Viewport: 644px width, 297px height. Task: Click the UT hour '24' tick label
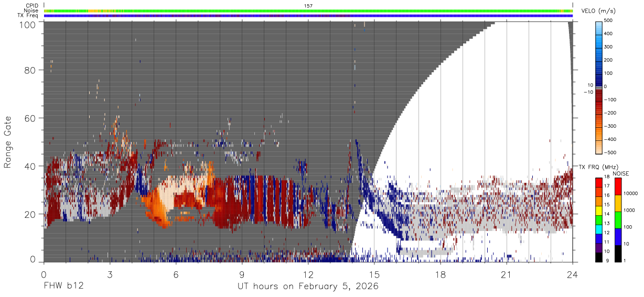[573, 274]
